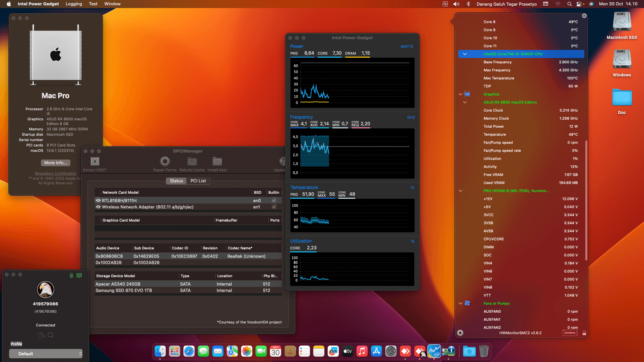The height and width of the screenshot is (362, 644).
Task: Open HWMonitorSMC2 settings gear icon
Action: pos(460,333)
